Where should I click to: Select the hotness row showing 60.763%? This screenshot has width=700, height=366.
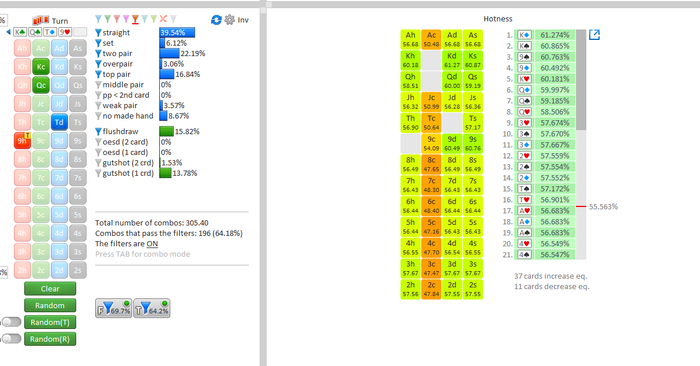pyautogui.click(x=544, y=57)
